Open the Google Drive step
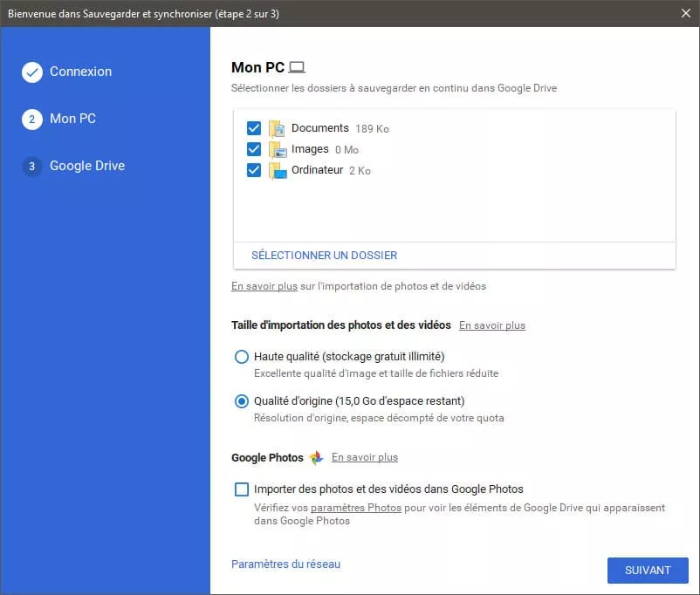This screenshot has width=700, height=595. coord(87,166)
